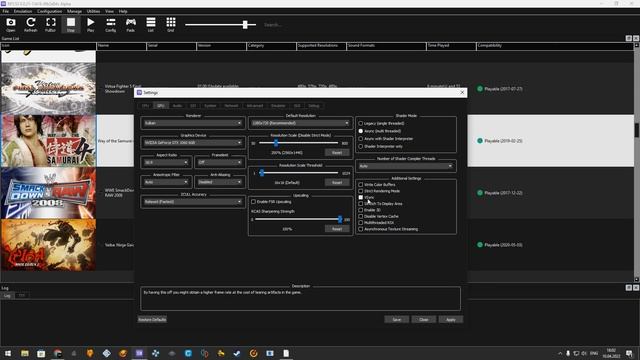Open Chrome from the taskbar
This screenshot has width=640, height=360.
pos(58,353)
